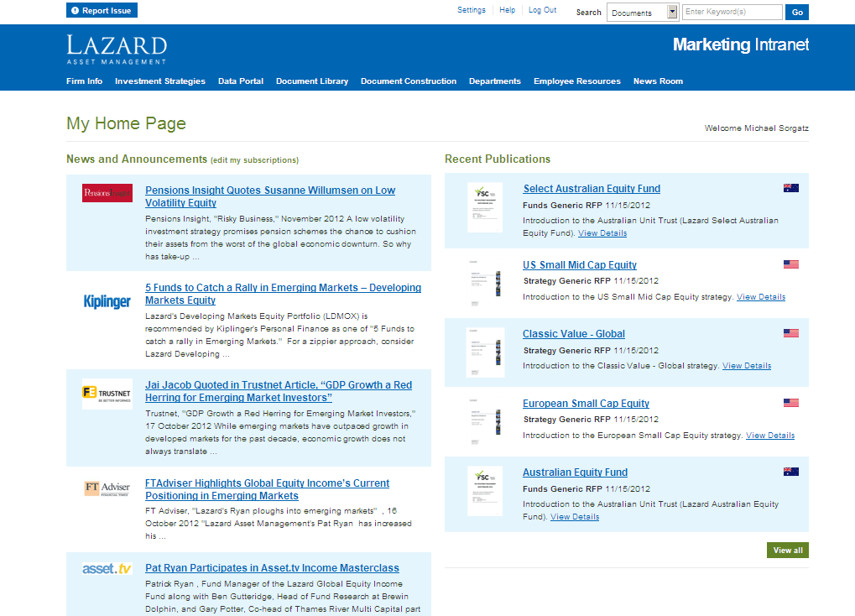
Task: Click View Details for European Small Cap Equity
Action: [770, 436]
